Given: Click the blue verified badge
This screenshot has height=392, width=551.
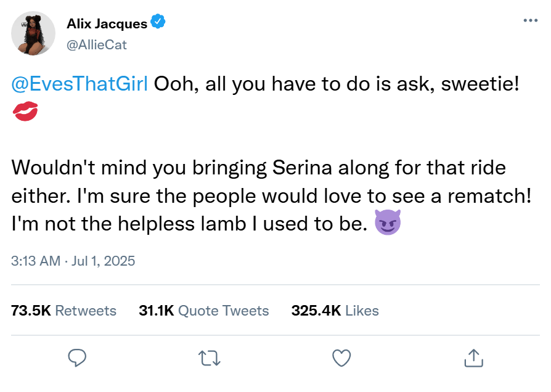Looking at the screenshot, I should point(158,23).
